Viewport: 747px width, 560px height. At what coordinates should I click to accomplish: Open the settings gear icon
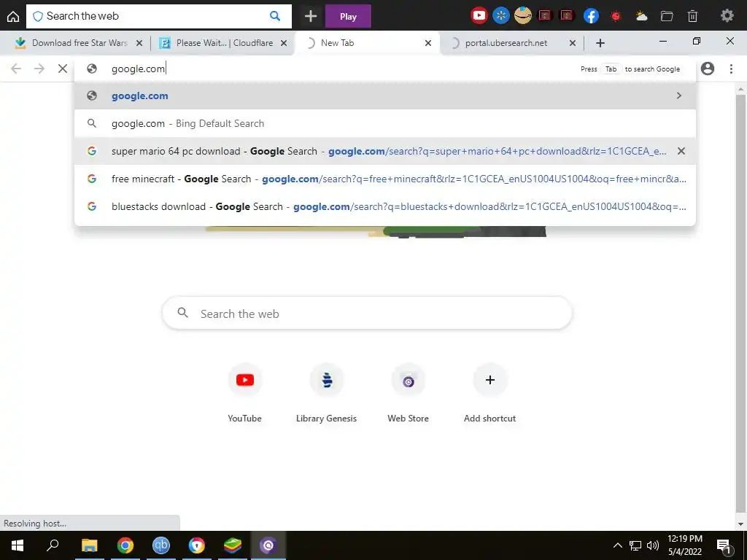[727, 16]
